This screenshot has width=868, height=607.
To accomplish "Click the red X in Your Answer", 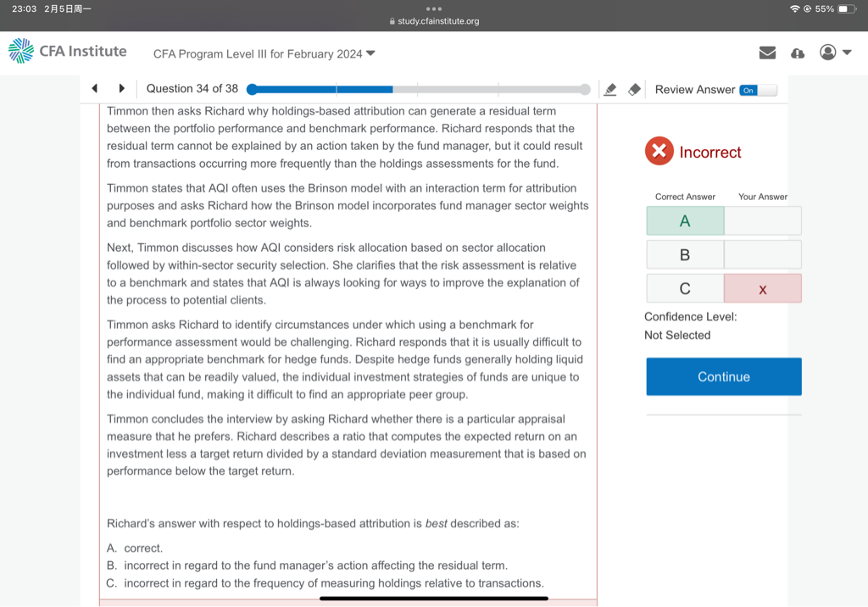I will click(762, 289).
